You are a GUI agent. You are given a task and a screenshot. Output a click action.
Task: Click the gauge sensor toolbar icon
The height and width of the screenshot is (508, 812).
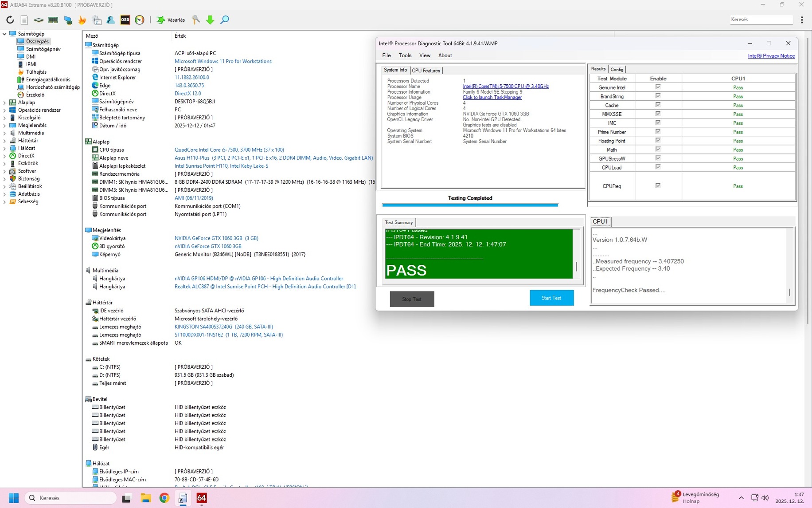tap(140, 20)
